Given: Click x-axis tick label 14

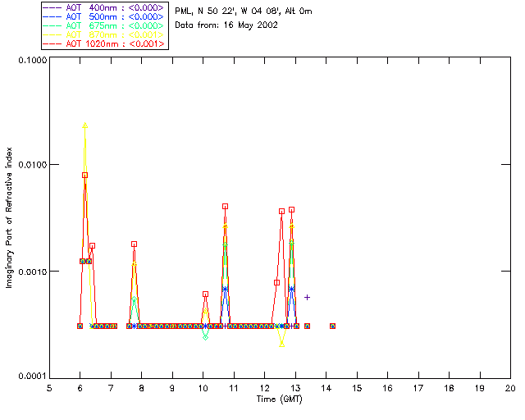Looking at the screenshot, I should pyautogui.click(x=326, y=389).
